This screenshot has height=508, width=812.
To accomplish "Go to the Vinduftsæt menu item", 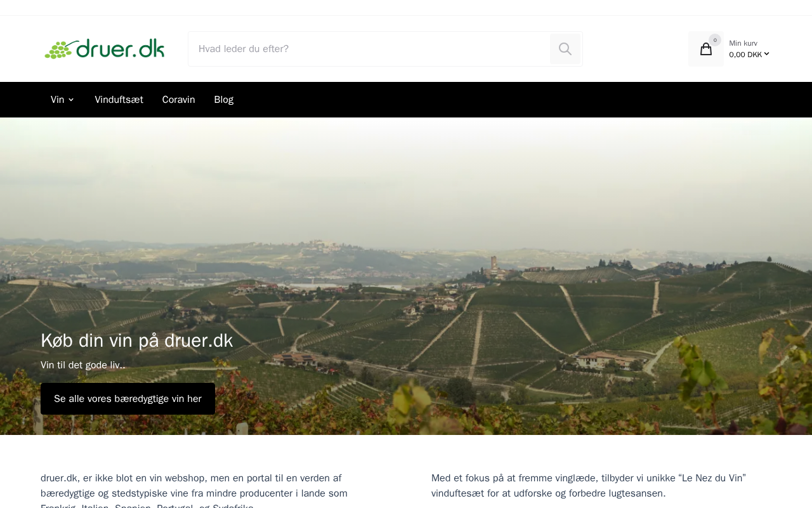I will click(119, 100).
